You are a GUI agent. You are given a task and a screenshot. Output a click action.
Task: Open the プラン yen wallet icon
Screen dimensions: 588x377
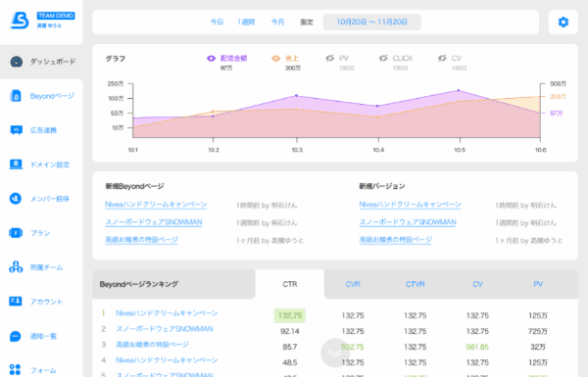tap(16, 233)
